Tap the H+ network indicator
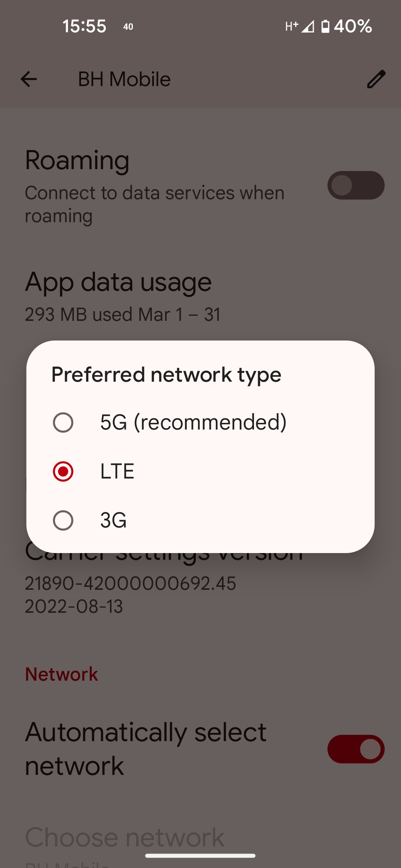The image size is (401, 868). [292, 26]
